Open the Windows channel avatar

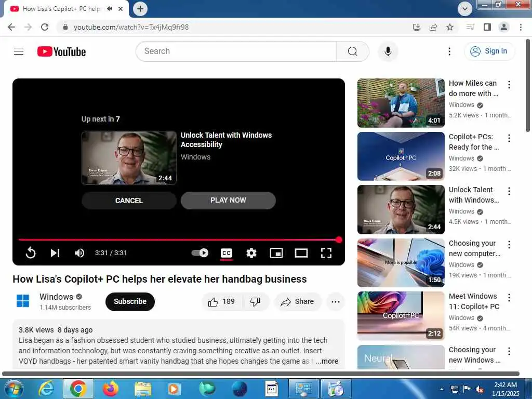[x=23, y=301]
